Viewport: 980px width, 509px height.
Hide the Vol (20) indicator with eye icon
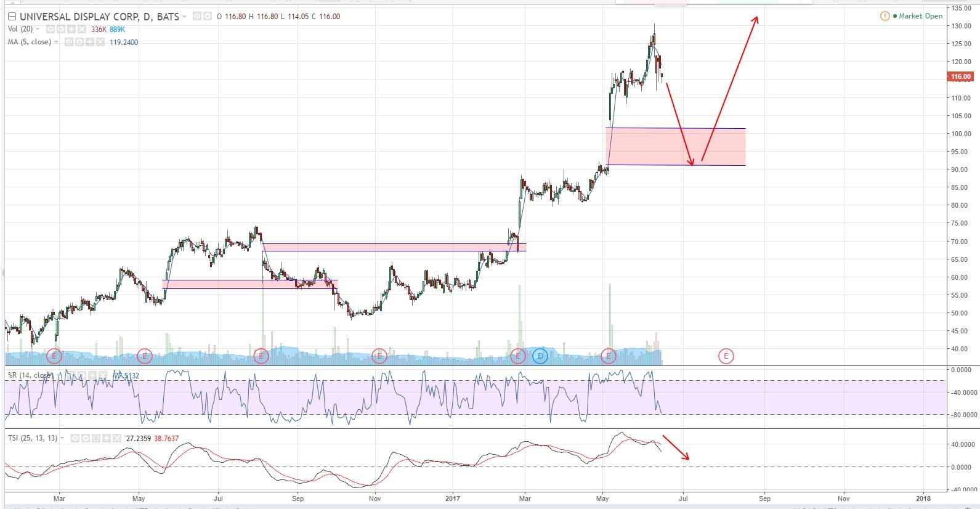[x=51, y=30]
